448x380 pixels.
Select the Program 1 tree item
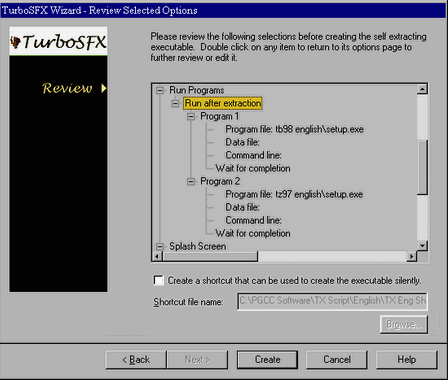219,116
